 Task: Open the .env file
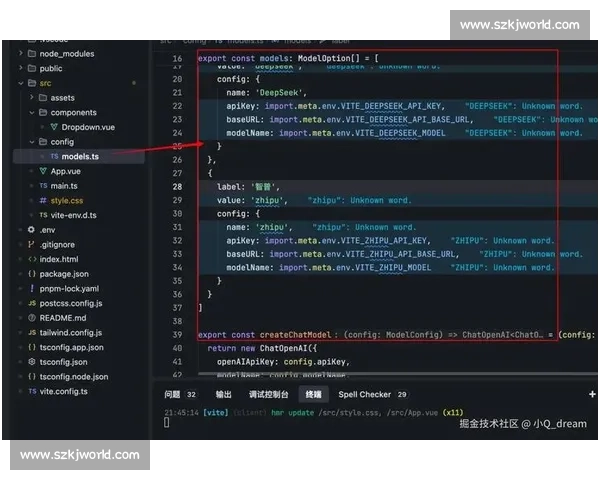coord(47,230)
